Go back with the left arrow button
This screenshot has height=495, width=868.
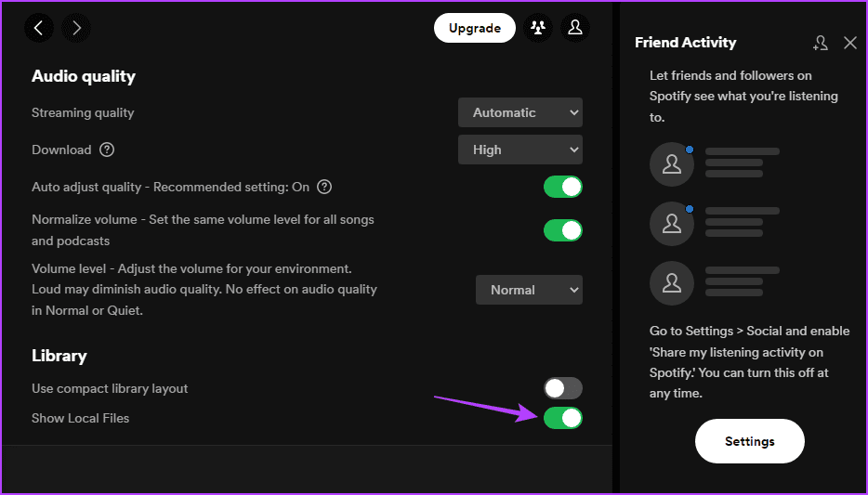pos(39,28)
